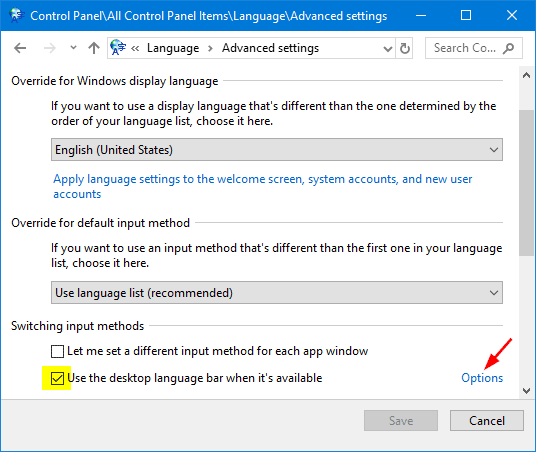
Task: Open the language bar Options link
Action: 482,378
